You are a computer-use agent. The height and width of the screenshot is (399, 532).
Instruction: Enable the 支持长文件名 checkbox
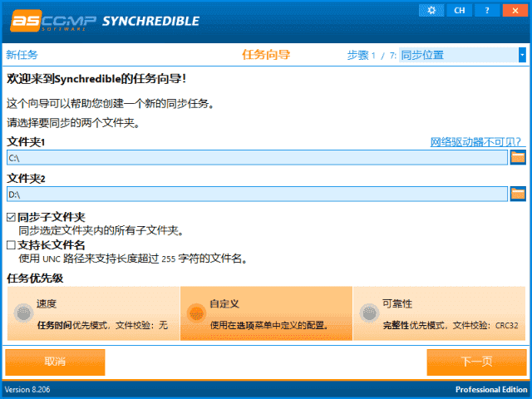pyautogui.click(x=12, y=245)
